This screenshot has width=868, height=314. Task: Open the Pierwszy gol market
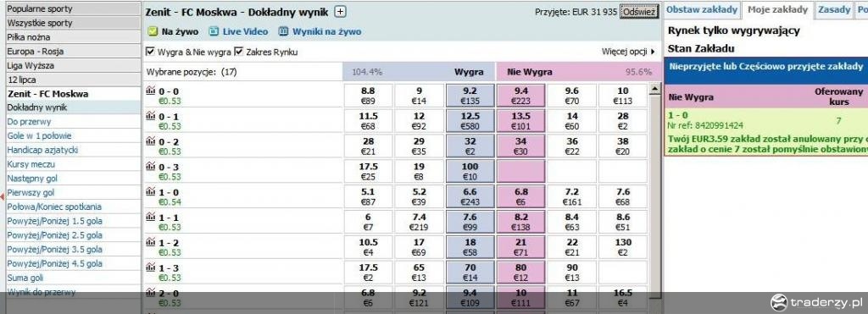click(x=31, y=192)
